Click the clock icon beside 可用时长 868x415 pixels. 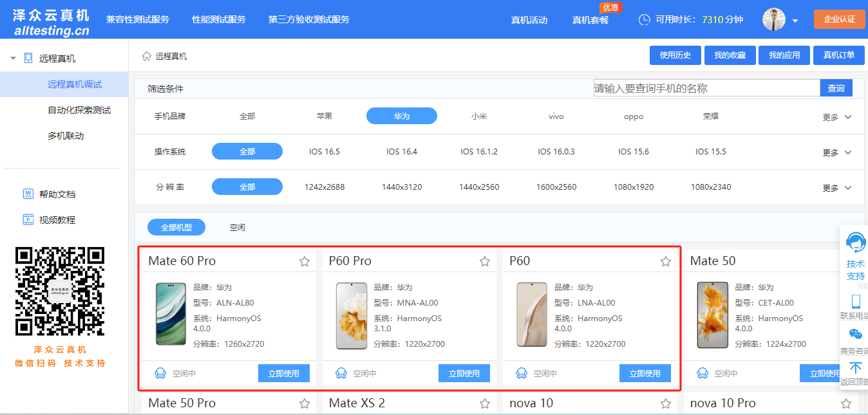tap(644, 19)
